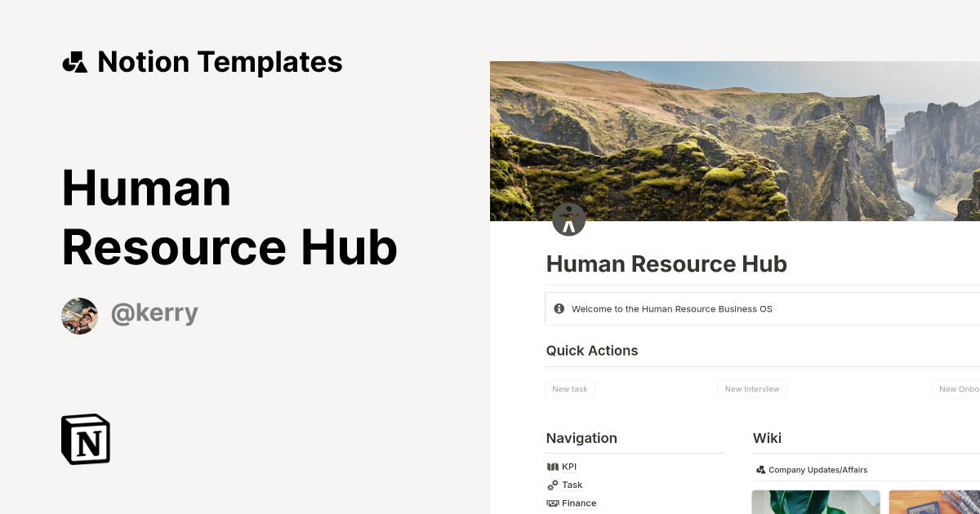
Task: Select the Notion N logo at bottom left
Action: click(85, 439)
